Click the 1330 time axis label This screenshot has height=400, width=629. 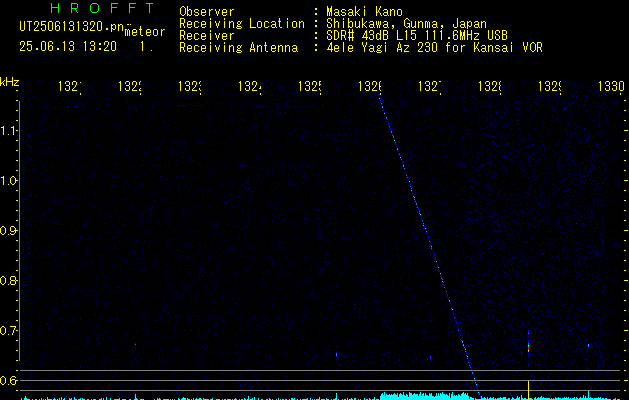[611, 87]
